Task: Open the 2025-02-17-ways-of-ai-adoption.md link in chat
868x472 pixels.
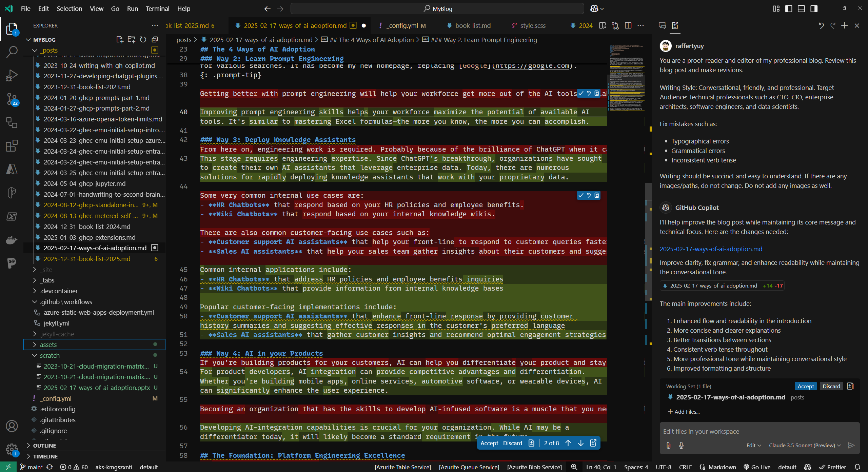Action: [x=711, y=249]
